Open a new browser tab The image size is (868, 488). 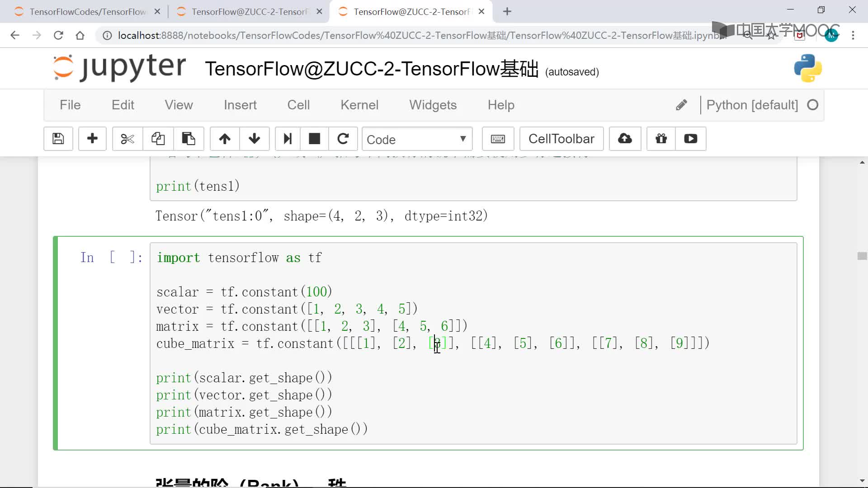point(507,11)
